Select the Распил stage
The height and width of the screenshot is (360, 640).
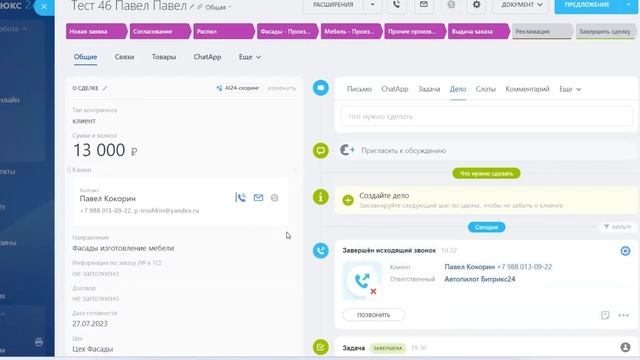tap(224, 31)
